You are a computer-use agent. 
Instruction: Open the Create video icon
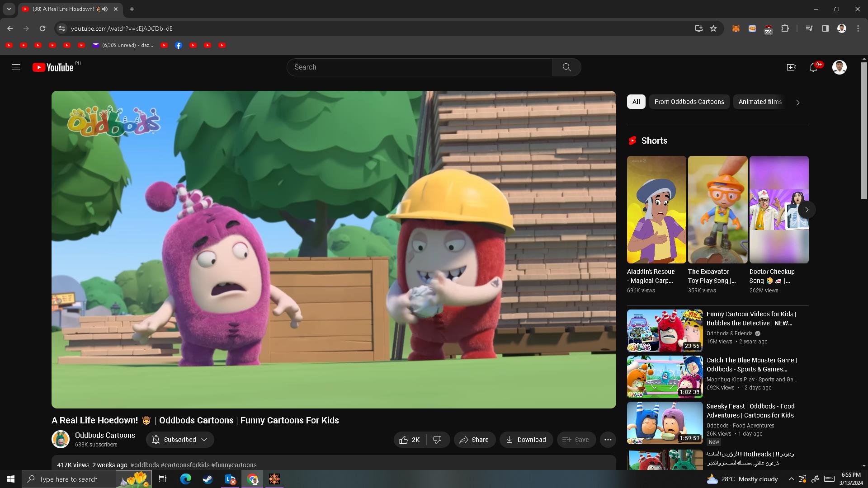[791, 67]
